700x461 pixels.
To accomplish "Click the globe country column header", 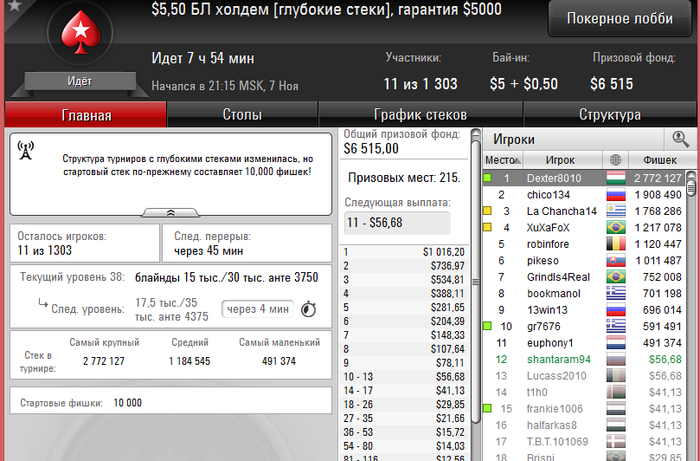I will (616, 160).
